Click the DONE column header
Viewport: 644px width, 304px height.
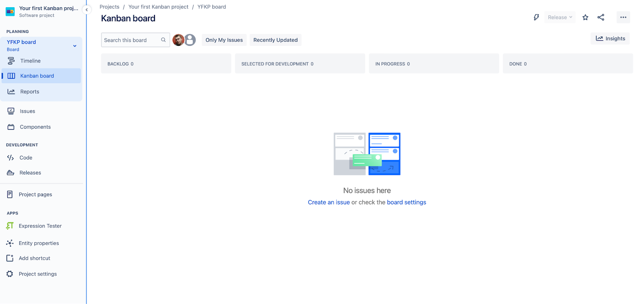pos(568,64)
